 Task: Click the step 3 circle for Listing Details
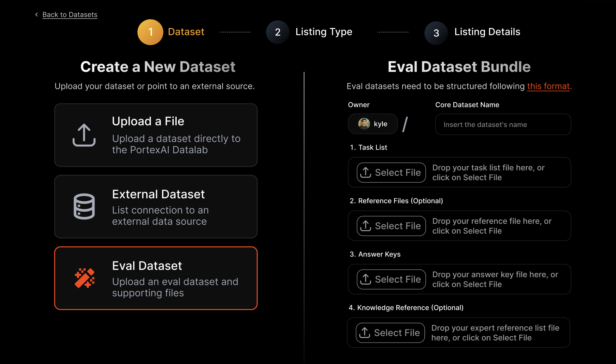pyautogui.click(x=436, y=33)
